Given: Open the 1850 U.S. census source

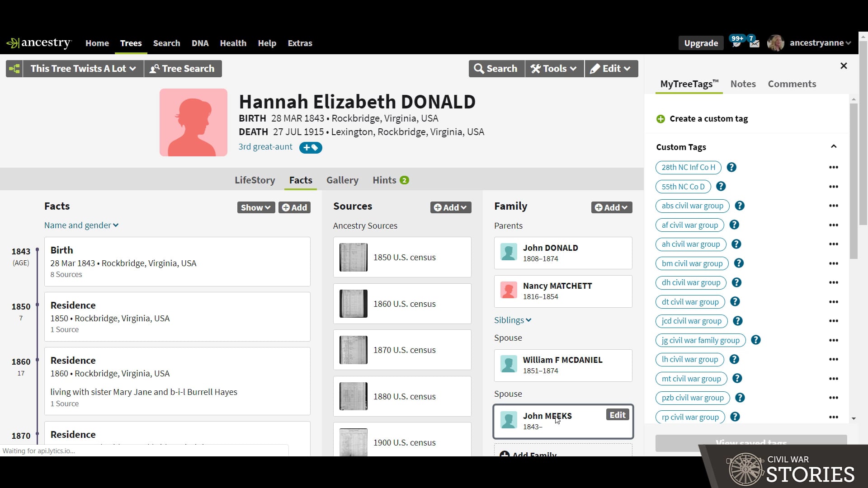Looking at the screenshot, I should (x=402, y=257).
